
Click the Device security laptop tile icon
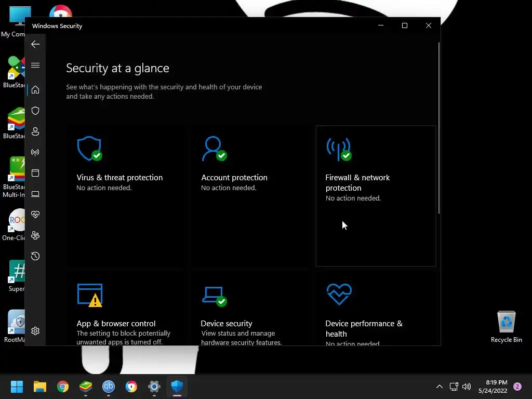(x=214, y=297)
